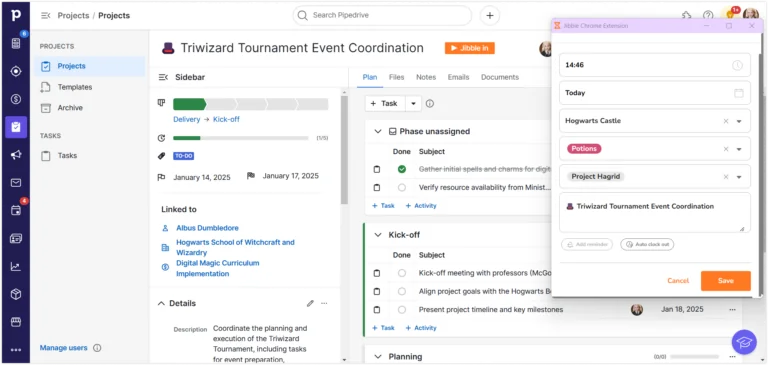Viewport: 768px width, 365px height.
Task: Uncheck the completed Gather initial spells task
Action: point(402,169)
